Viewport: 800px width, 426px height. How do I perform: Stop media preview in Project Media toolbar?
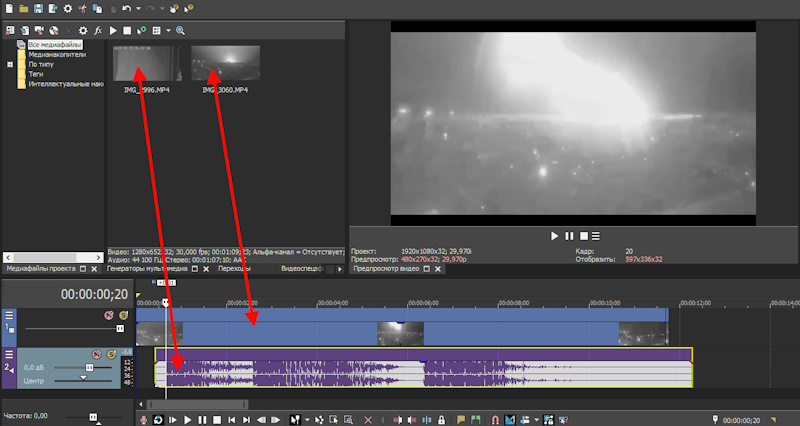127,31
